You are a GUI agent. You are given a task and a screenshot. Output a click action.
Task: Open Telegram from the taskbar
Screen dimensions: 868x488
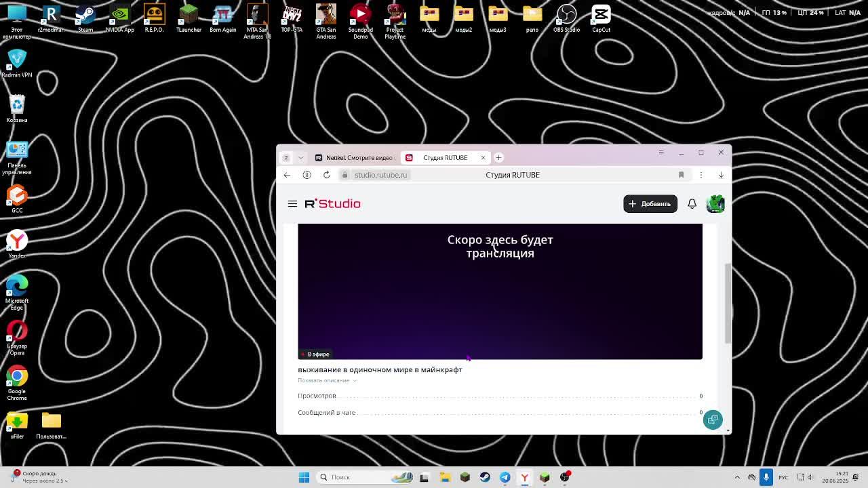505,477
